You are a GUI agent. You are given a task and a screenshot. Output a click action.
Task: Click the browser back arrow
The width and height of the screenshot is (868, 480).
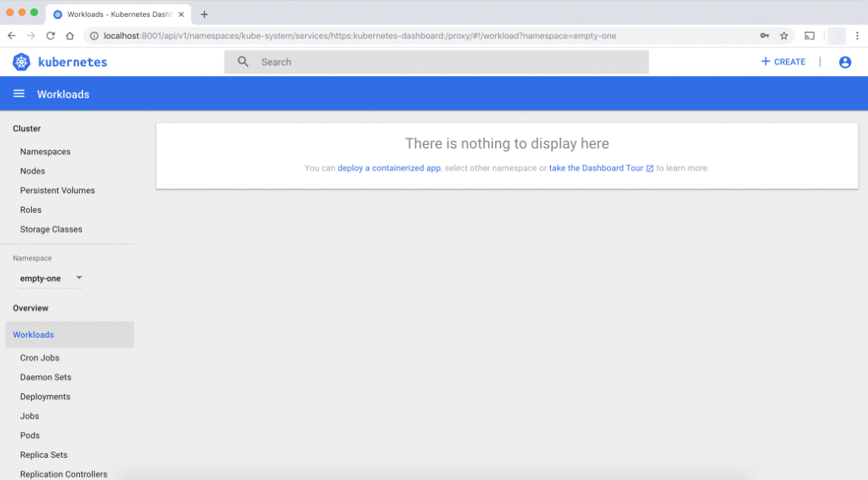point(11,36)
